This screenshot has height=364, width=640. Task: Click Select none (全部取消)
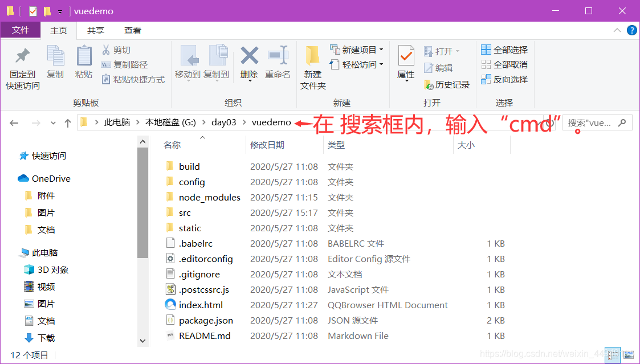click(x=504, y=64)
